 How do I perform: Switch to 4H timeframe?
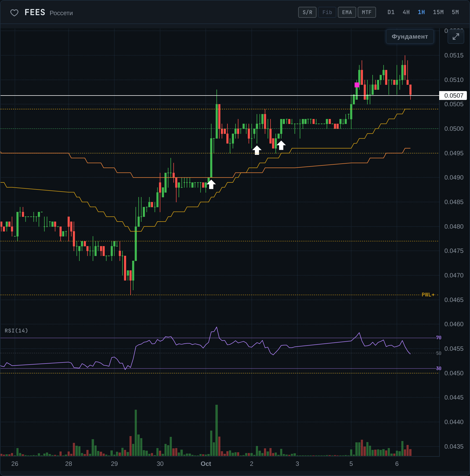coord(406,12)
